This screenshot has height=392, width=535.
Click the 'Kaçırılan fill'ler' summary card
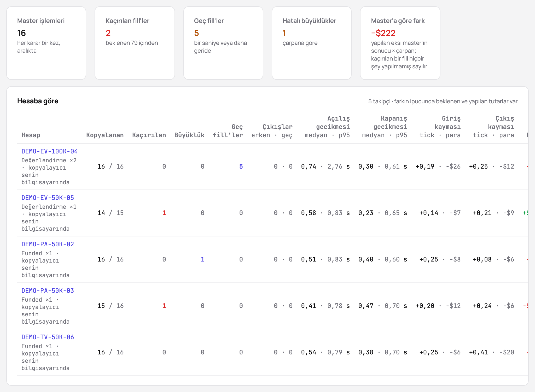pyautogui.click(x=135, y=43)
